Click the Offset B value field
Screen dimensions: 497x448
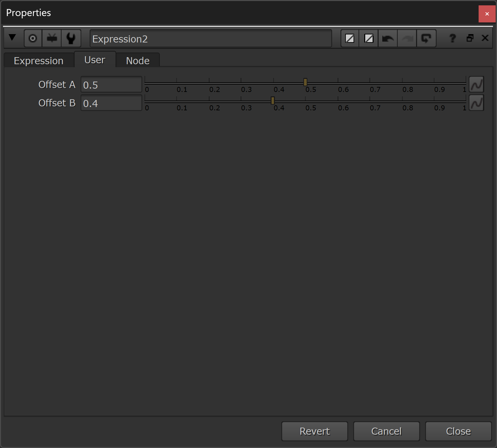[x=111, y=103]
